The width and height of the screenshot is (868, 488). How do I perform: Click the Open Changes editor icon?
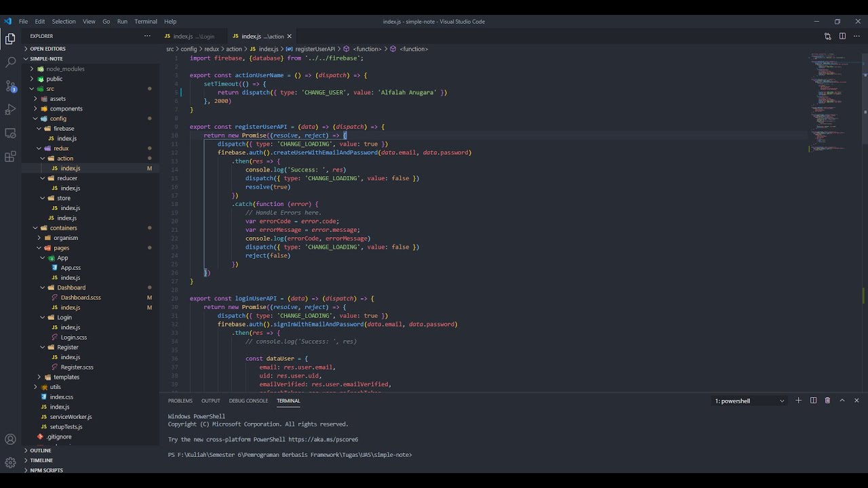pos(827,36)
